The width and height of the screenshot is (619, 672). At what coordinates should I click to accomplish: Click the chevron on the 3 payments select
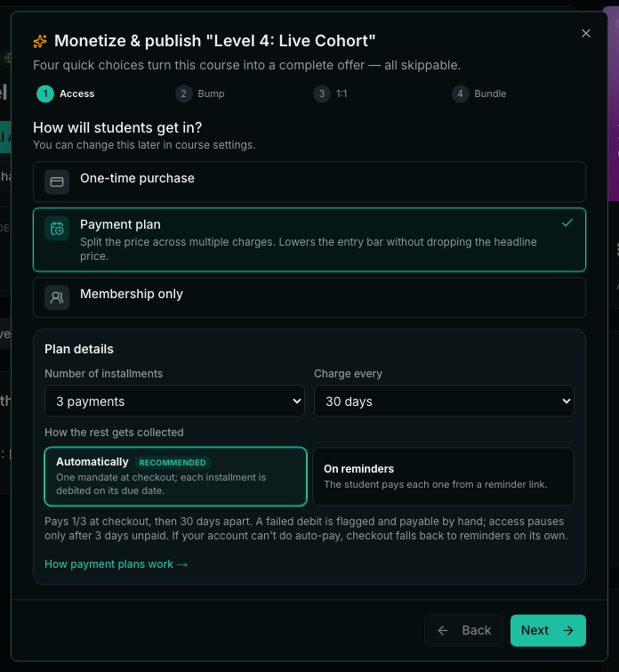pos(296,401)
